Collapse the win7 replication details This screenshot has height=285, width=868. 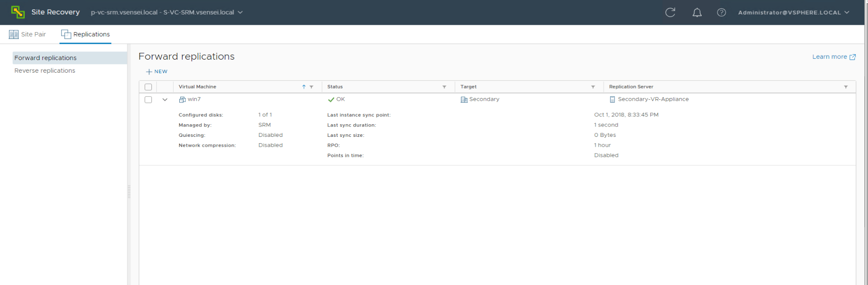(x=165, y=99)
